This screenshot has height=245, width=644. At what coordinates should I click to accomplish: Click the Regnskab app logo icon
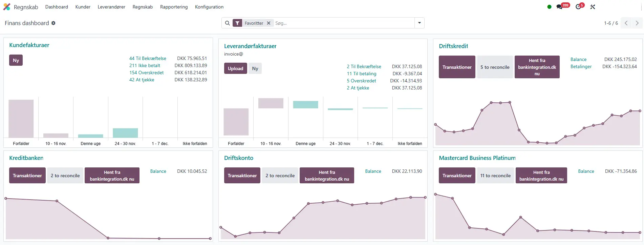7,7
